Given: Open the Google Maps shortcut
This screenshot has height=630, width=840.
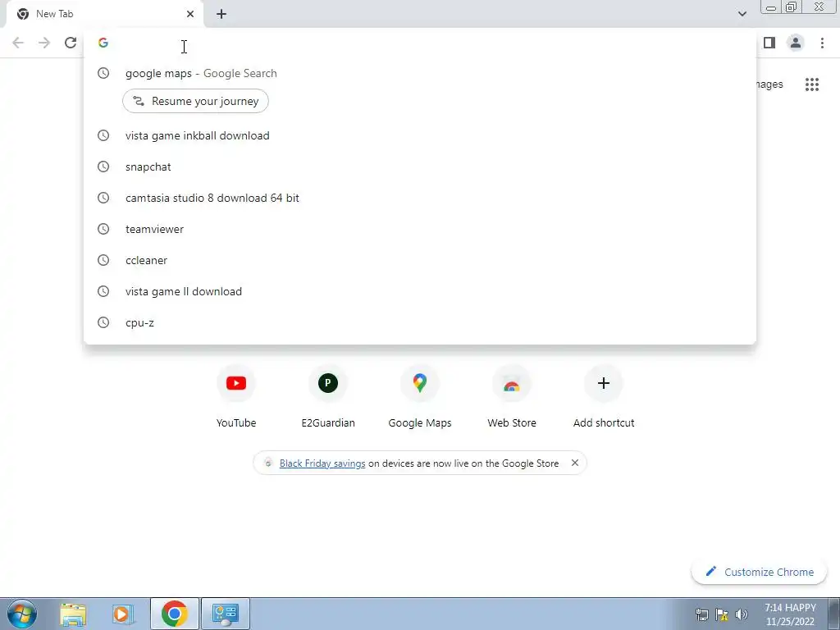Looking at the screenshot, I should (420, 397).
